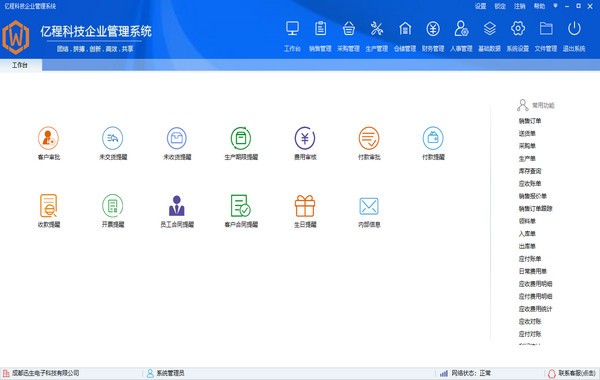
Task: Click 锁定 lock in the title bar
Action: coord(500,6)
